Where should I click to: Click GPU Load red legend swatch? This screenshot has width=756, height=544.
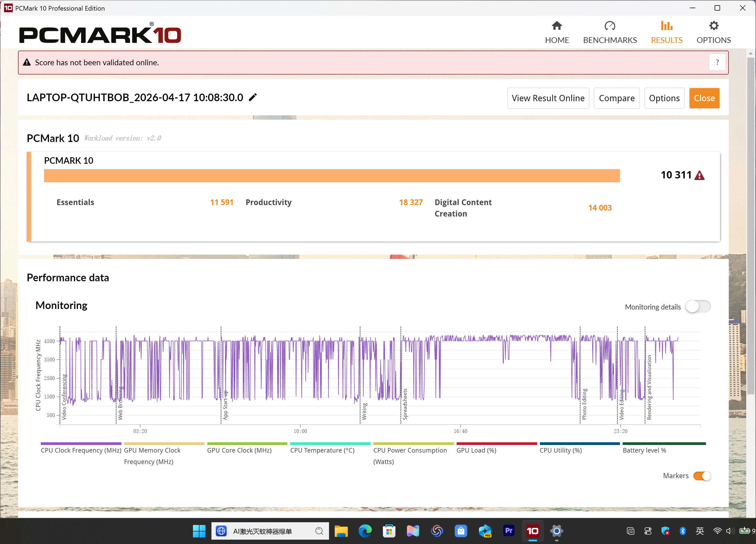point(496,443)
